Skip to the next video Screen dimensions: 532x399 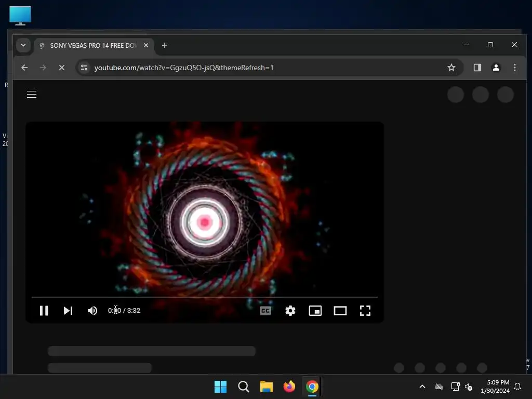(68, 311)
